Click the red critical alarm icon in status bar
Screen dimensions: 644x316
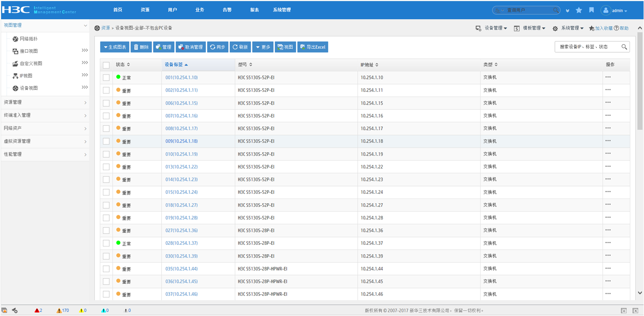click(x=37, y=310)
